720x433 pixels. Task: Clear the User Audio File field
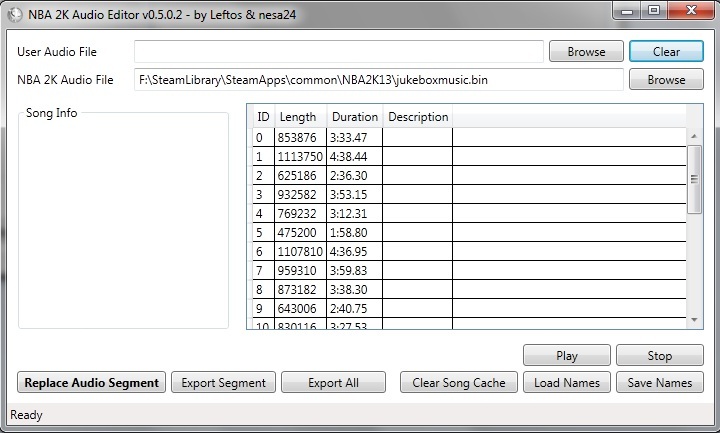click(x=666, y=51)
